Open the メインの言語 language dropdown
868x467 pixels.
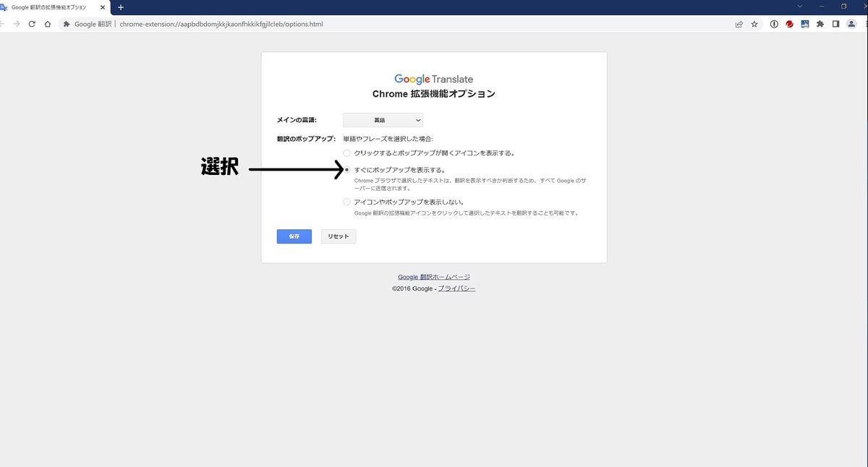pos(383,120)
